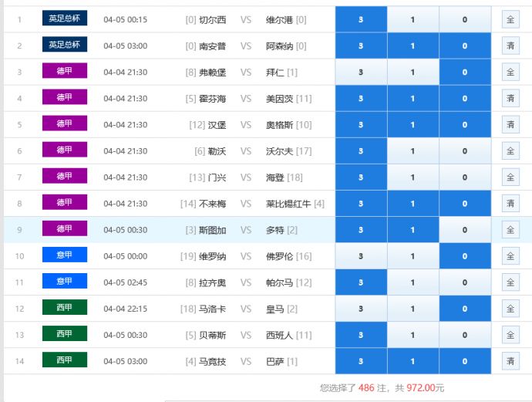Click the 意甲 badge for 拉齐奥 match
Viewport: 532px width, 402px height.
point(65,281)
